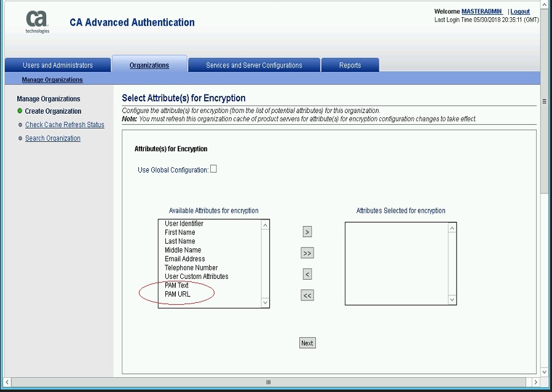
Task: Select PAM Text in available attributes
Action: (x=176, y=286)
